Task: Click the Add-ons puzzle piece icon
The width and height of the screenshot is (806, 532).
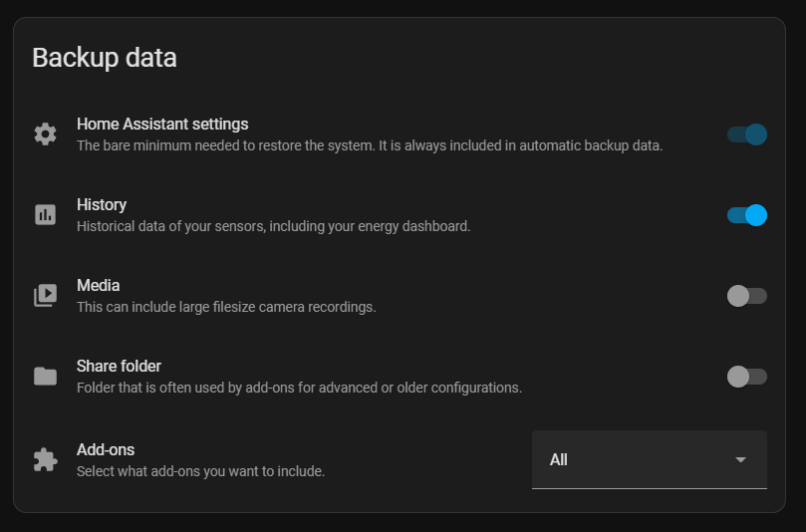Action: [x=45, y=459]
